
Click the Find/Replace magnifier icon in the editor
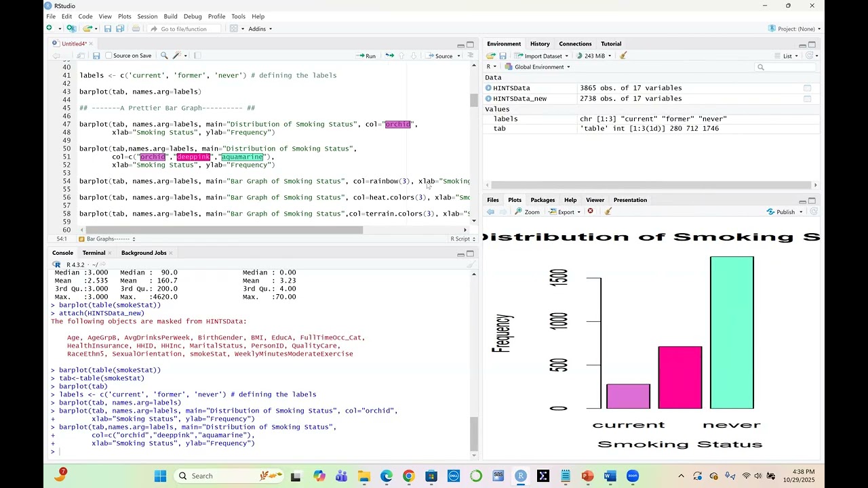click(165, 56)
